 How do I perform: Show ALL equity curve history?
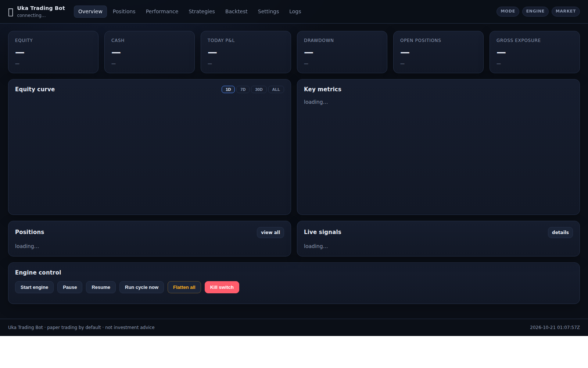click(x=276, y=89)
